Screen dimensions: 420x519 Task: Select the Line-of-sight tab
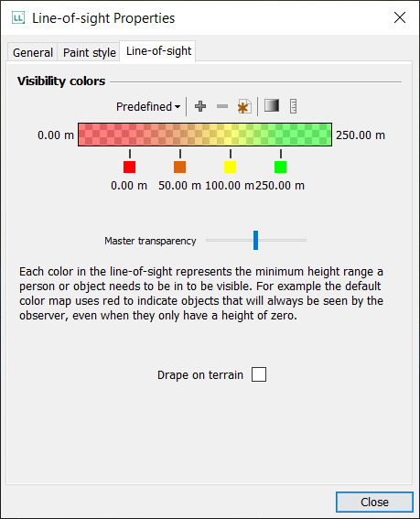point(158,51)
